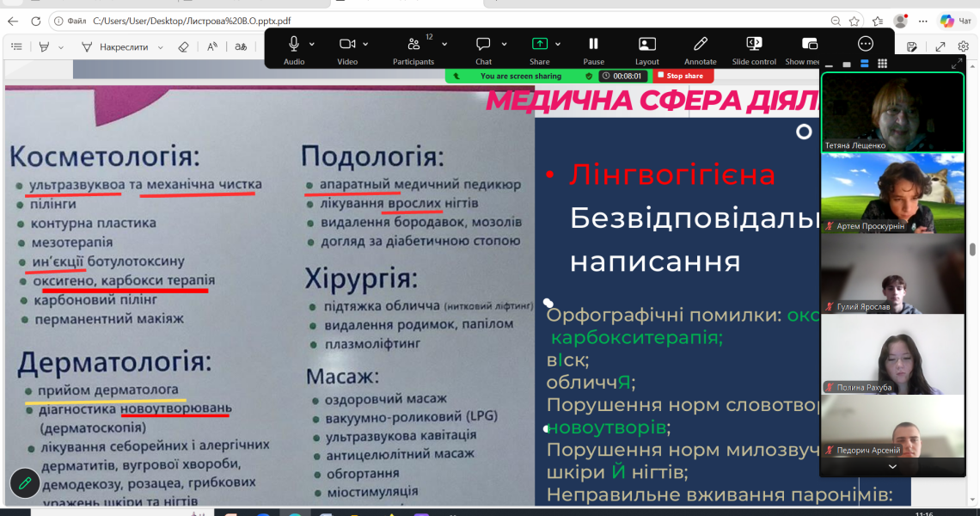Open Zoom More options ellipsis
The image size is (980, 516).
(865, 44)
